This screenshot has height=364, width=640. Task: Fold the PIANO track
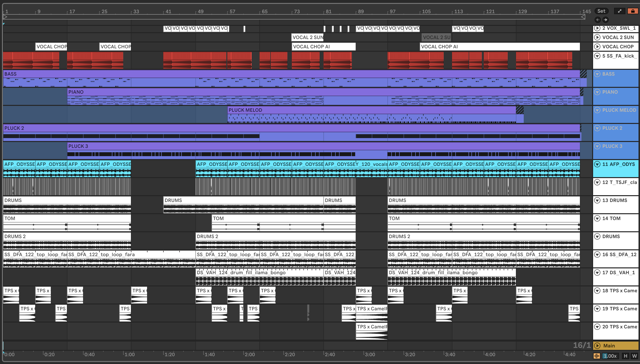(597, 92)
